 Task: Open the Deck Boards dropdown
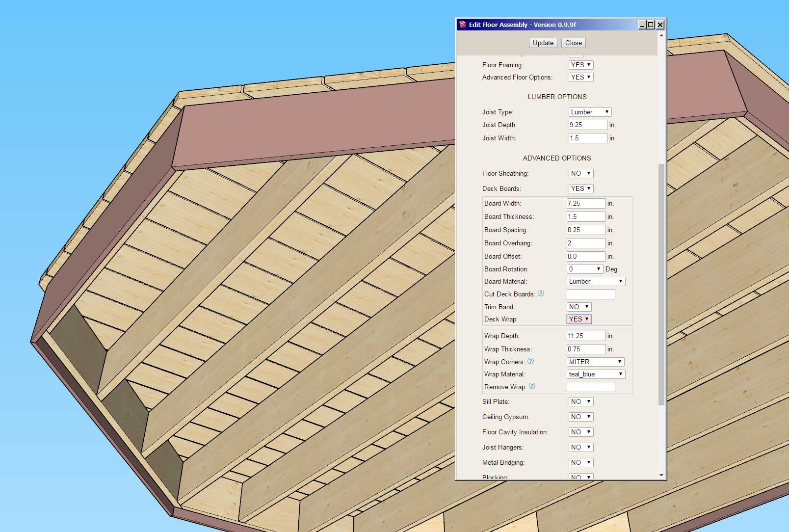click(581, 188)
